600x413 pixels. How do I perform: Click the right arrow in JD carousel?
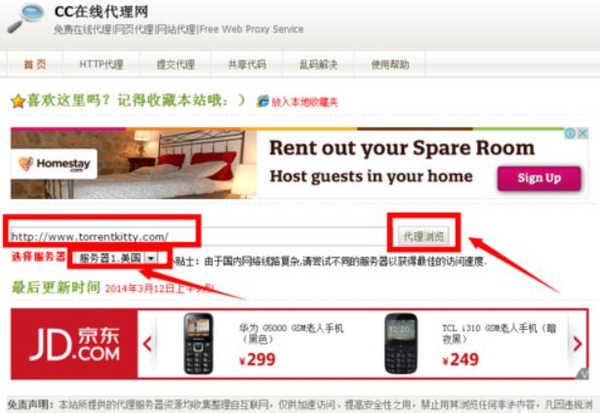(577, 343)
